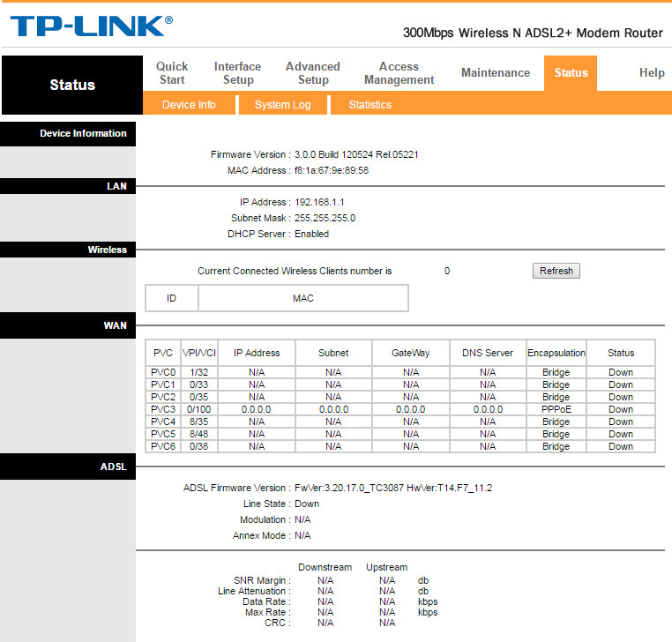The height and width of the screenshot is (642, 672).
Task: Click the TP-LINK logo
Action: [x=92, y=26]
